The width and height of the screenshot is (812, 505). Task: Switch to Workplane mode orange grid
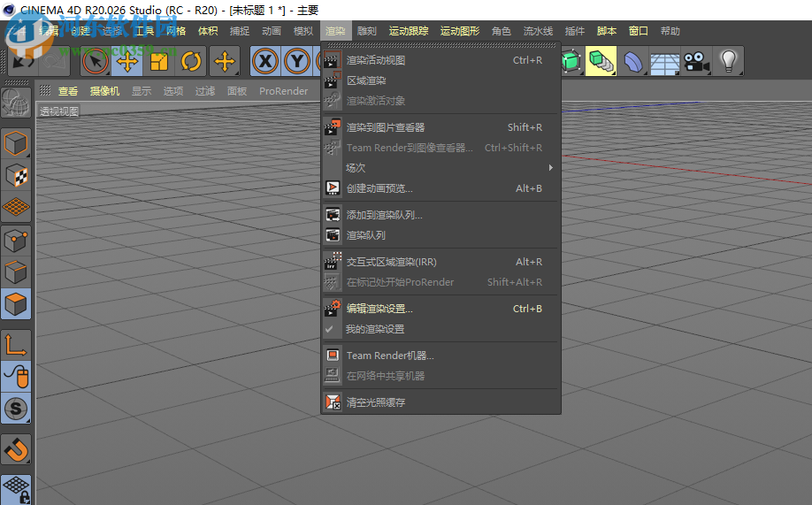[x=16, y=207]
